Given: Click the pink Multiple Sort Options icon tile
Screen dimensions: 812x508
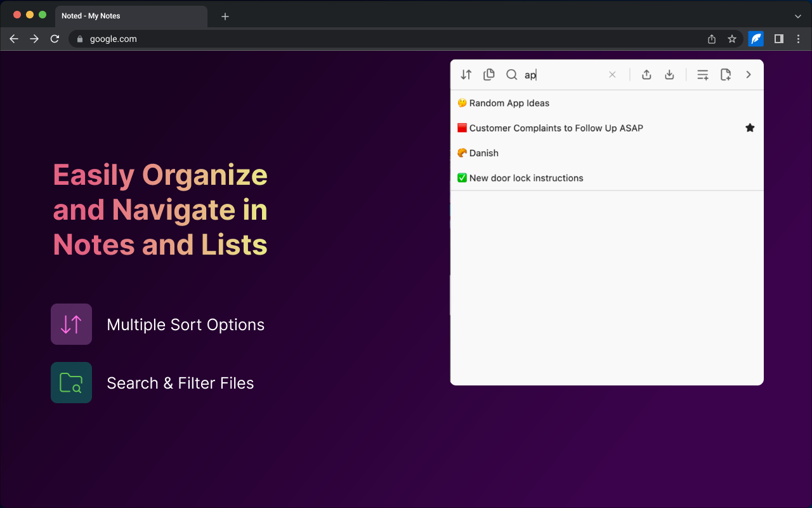Looking at the screenshot, I should tap(71, 324).
